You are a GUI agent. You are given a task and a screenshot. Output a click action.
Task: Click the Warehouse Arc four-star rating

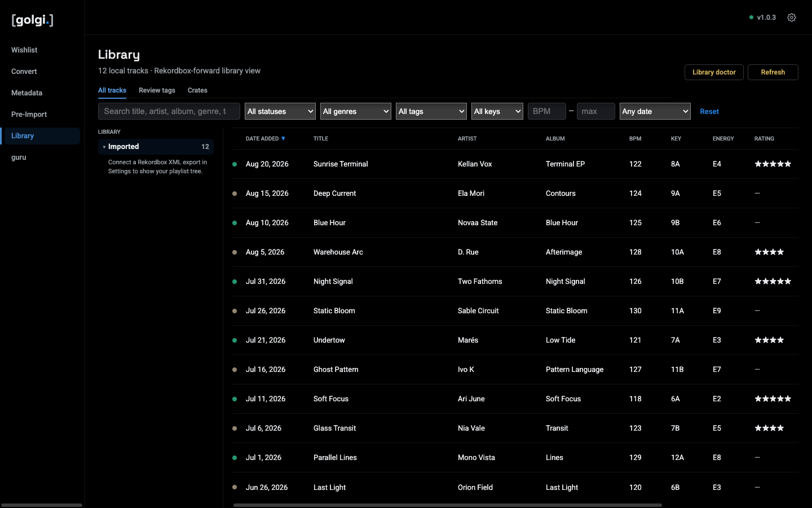(769, 252)
